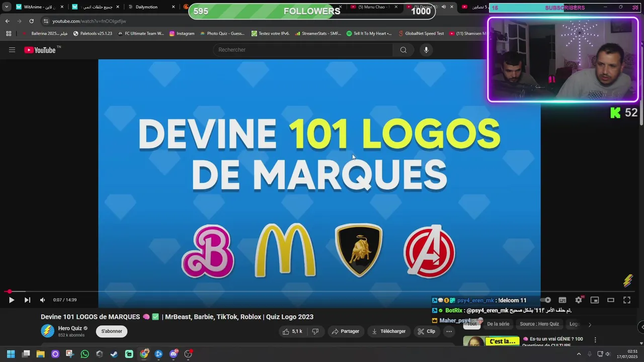This screenshot has height=362, width=644.
Task: View site information icon in address bar
Action: [x=46, y=21]
